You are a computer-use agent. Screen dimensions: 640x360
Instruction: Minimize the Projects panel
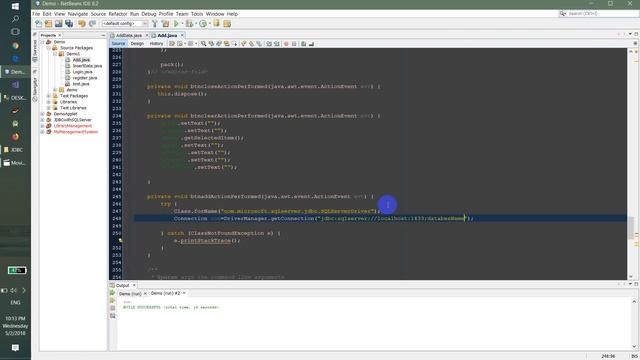(103, 36)
